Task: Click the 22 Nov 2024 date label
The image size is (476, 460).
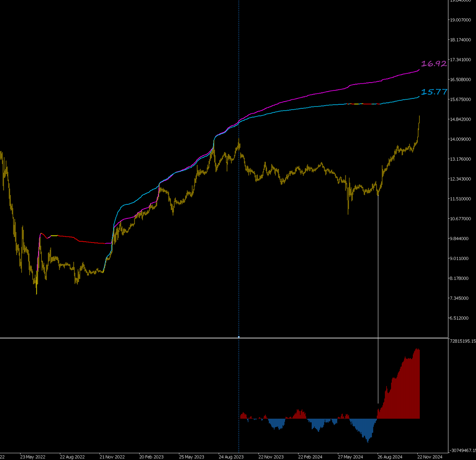Action: pos(430,457)
